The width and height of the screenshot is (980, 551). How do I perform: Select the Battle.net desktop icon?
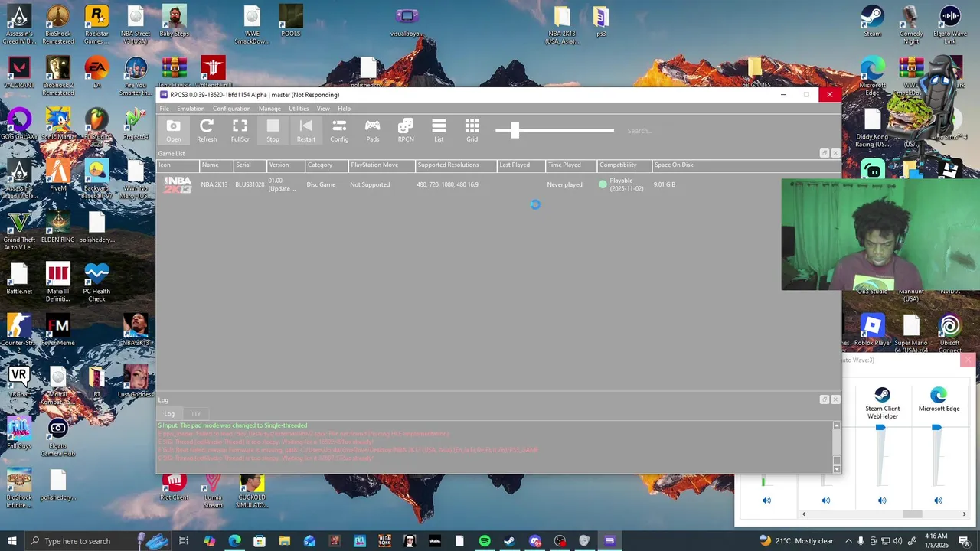tap(19, 279)
